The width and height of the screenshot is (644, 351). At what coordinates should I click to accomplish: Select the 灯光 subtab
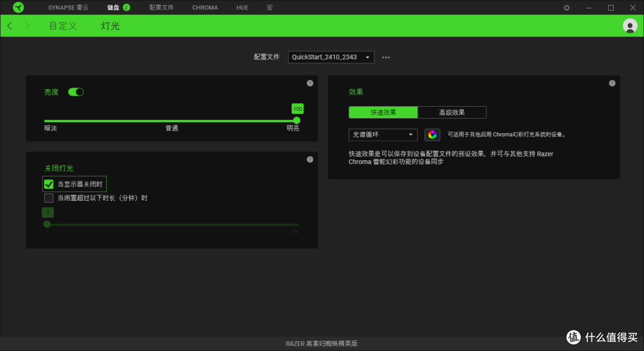click(x=110, y=26)
